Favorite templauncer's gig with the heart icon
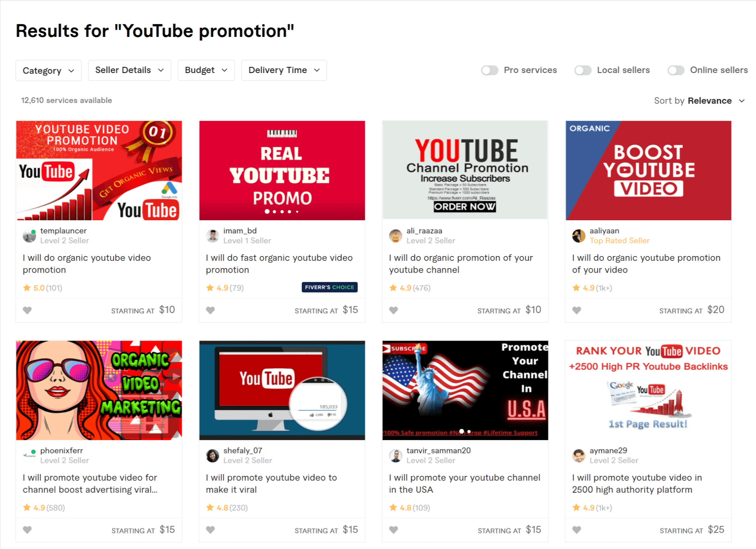 tap(27, 310)
